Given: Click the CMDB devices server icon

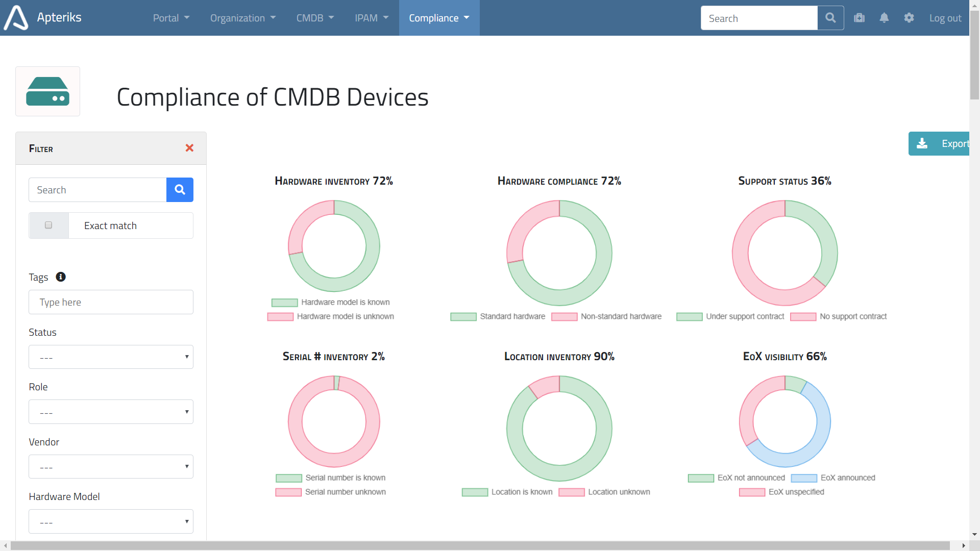Looking at the screenshot, I should pyautogui.click(x=47, y=91).
